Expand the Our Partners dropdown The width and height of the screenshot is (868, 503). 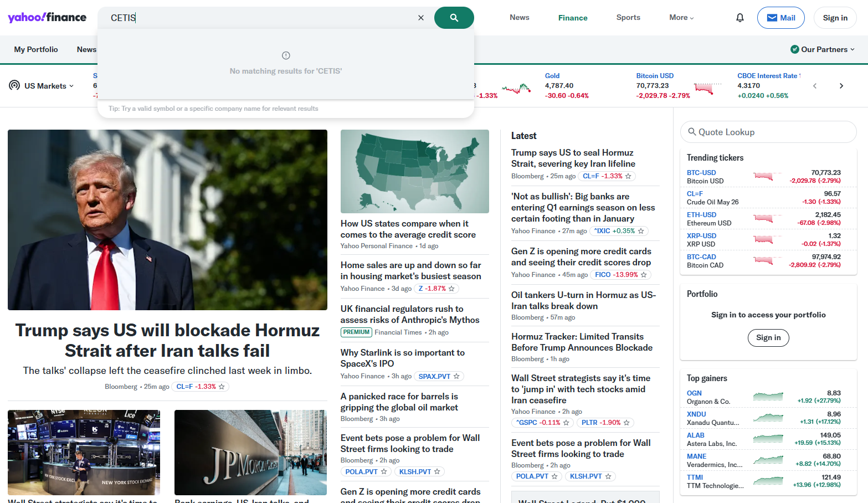(823, 49)
